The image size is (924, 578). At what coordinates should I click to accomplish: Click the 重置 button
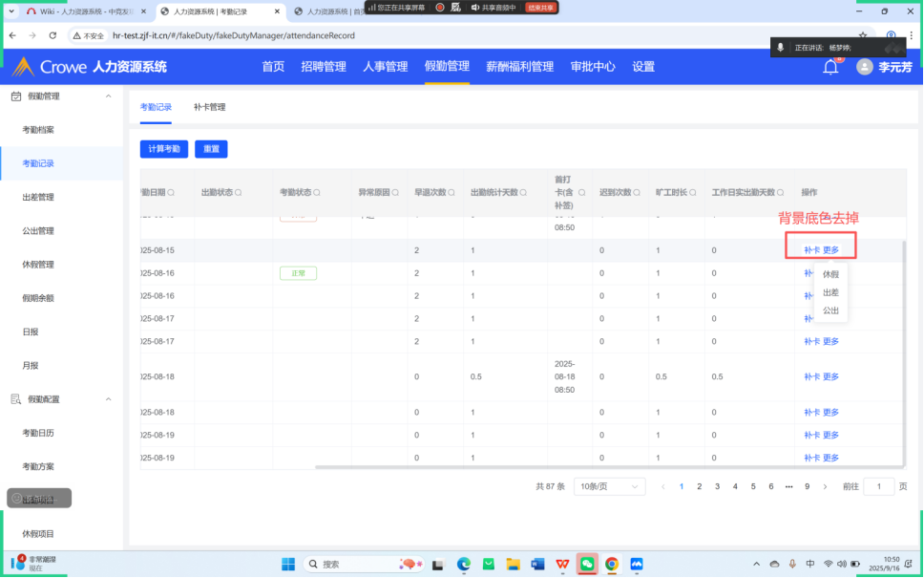(x=211, y=149)
